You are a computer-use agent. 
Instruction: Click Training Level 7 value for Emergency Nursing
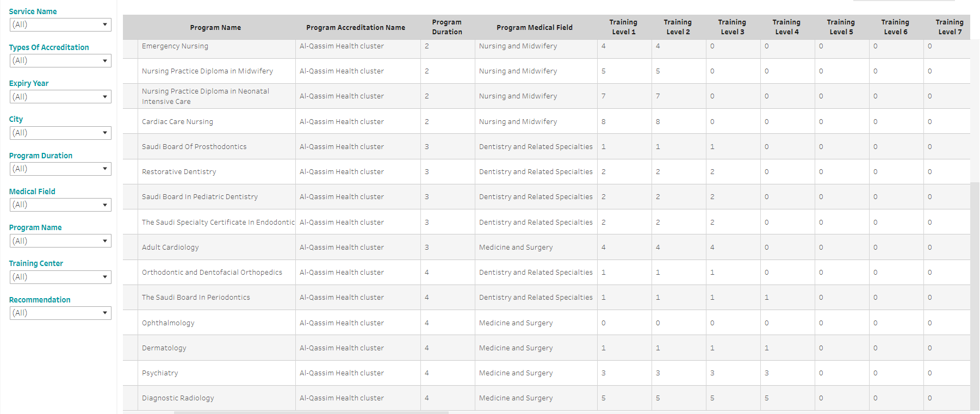pyautogui.click(x=930, y=46)
